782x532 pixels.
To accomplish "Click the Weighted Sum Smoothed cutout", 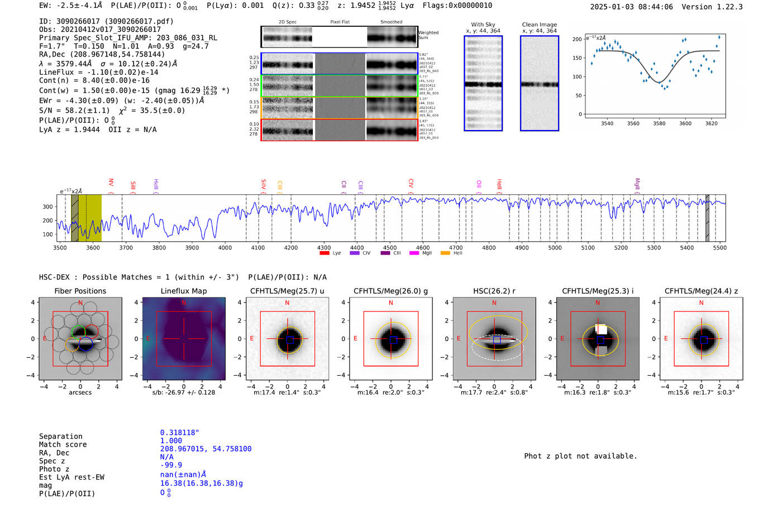I will pyautogui.click(x=392, y=37).
